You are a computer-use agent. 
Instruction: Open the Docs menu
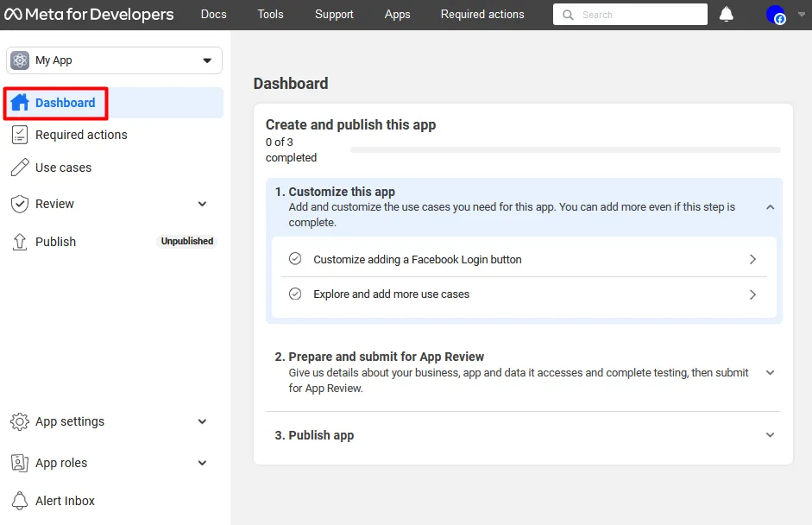tap(213, 14)
